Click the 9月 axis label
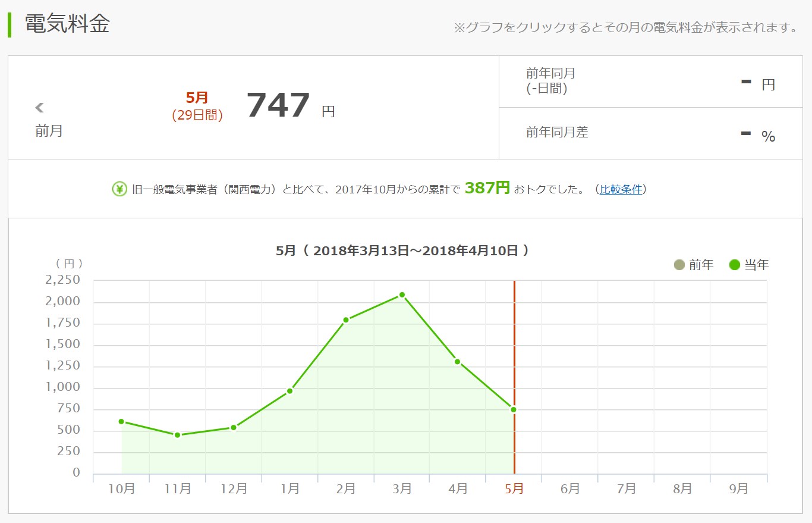Screen dimensions: 812x523 [x=738, y=488]
